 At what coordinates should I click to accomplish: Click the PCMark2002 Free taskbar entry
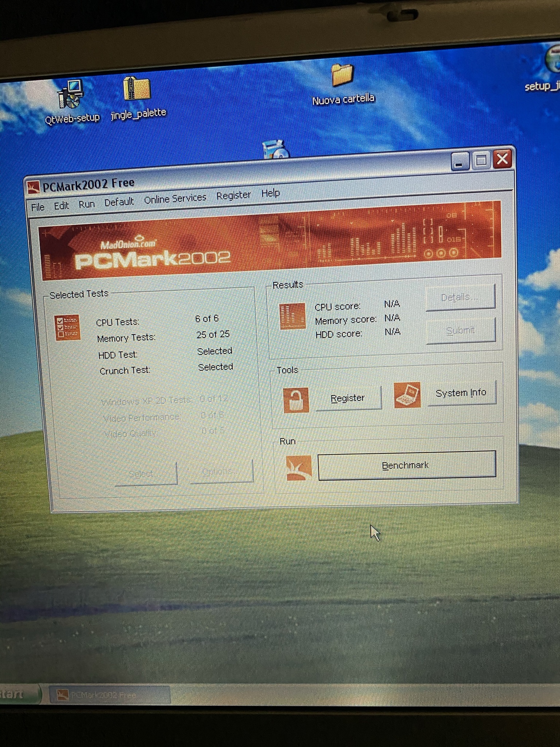pyautogui.click(x=109, y=695)
